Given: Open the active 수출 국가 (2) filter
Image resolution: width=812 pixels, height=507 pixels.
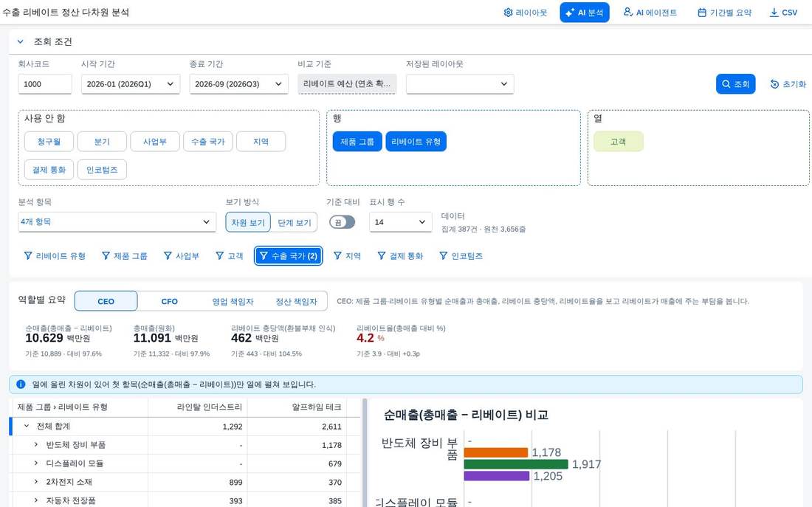Looking at the screenshot, I should click(289, 256).
